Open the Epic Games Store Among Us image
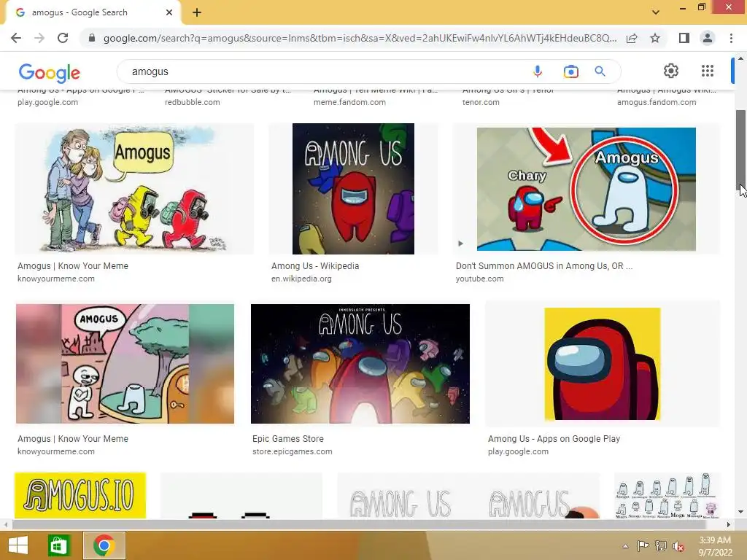This screenshot has height=560, width=747. pyautogui.click(x=360, y=364)
